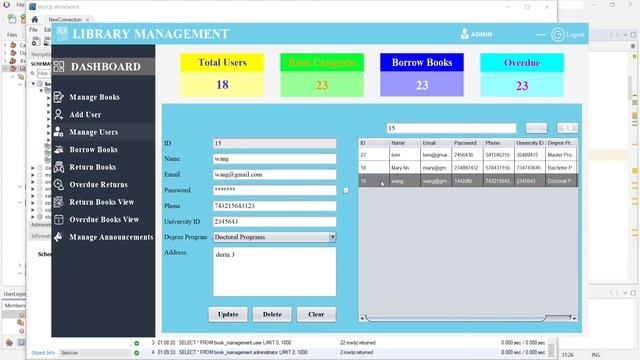640x360 pixels.
Task: Click the Phone column header
Action: [x=498, y=143]
